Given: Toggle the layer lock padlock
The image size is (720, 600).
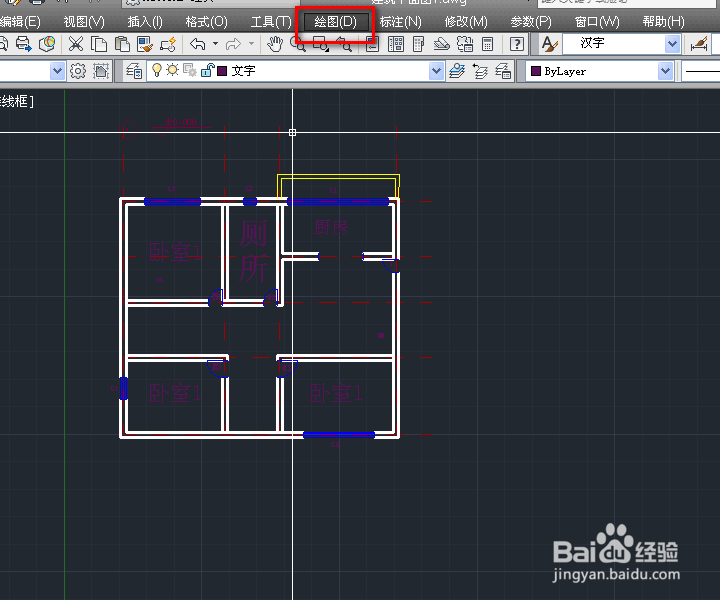Looking at the screenshot, I should click(x=207, y=70).
